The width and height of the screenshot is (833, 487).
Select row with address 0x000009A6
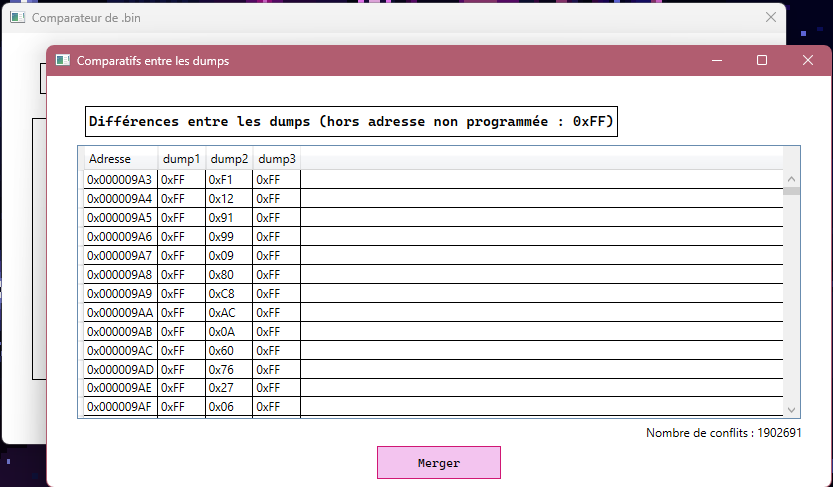tap(433, 236)
